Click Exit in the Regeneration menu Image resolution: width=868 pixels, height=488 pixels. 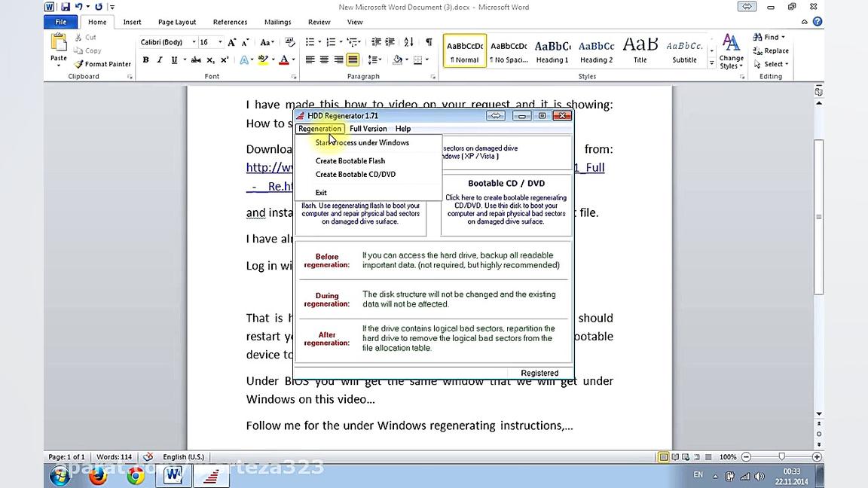coord(321,193)
